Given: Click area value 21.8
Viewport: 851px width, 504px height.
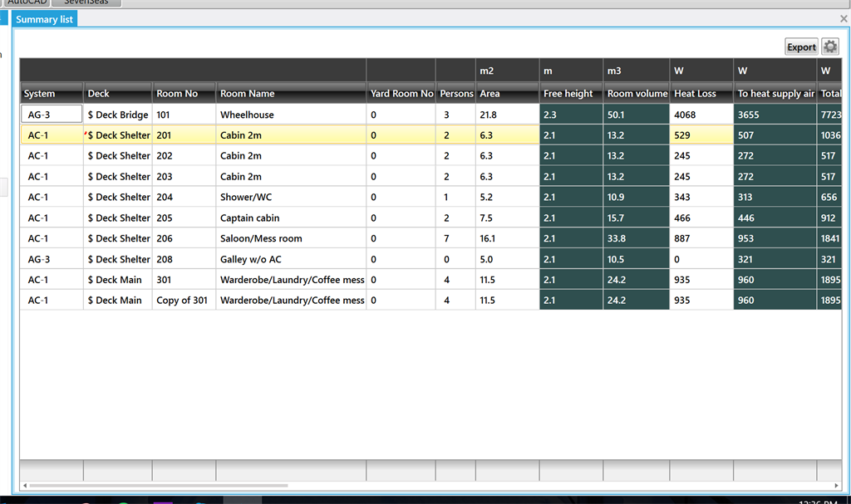Looking at the screenshot, I should tap(508, 115).
